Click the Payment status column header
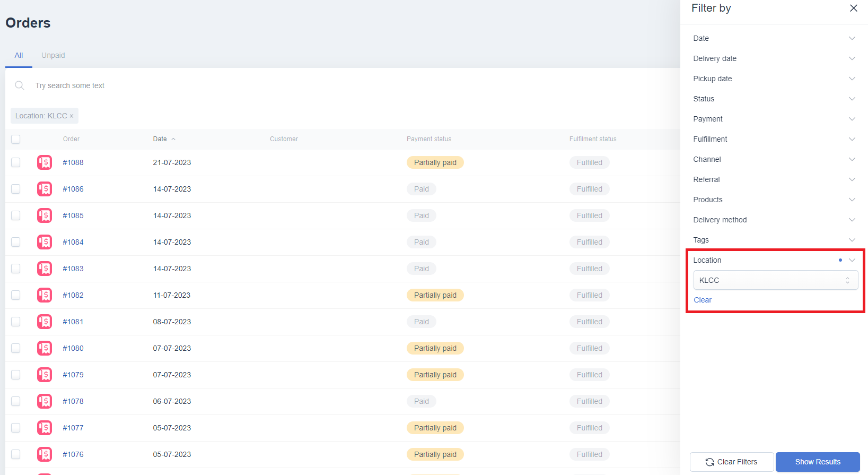The image size is (868, 475). [x=429, y=139]
